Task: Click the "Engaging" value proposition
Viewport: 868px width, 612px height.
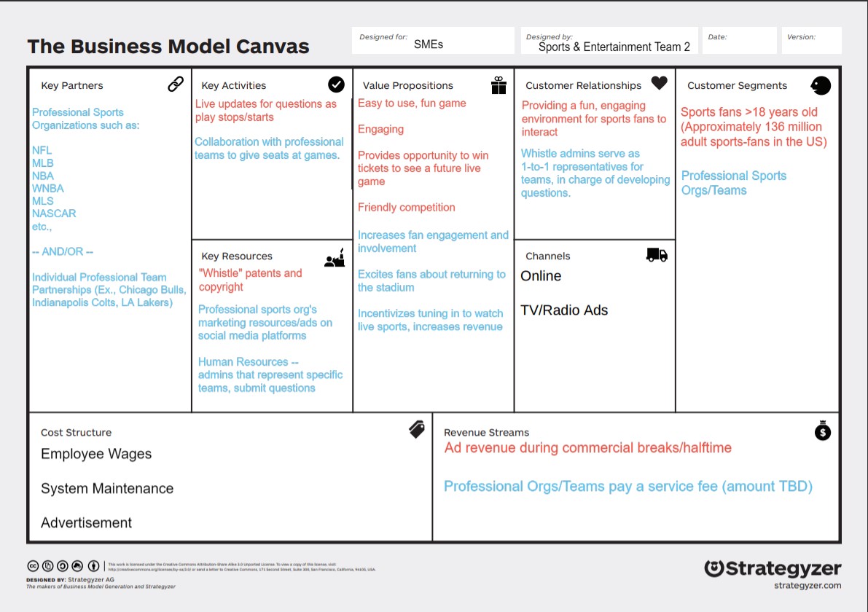Action: coord(381,129)
